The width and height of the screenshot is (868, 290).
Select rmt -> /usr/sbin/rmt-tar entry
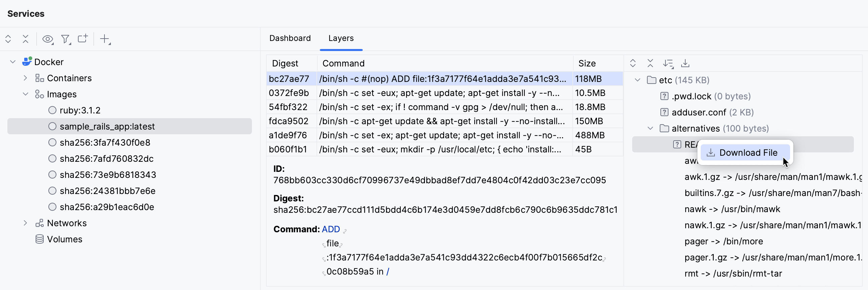tap(733, 274)
